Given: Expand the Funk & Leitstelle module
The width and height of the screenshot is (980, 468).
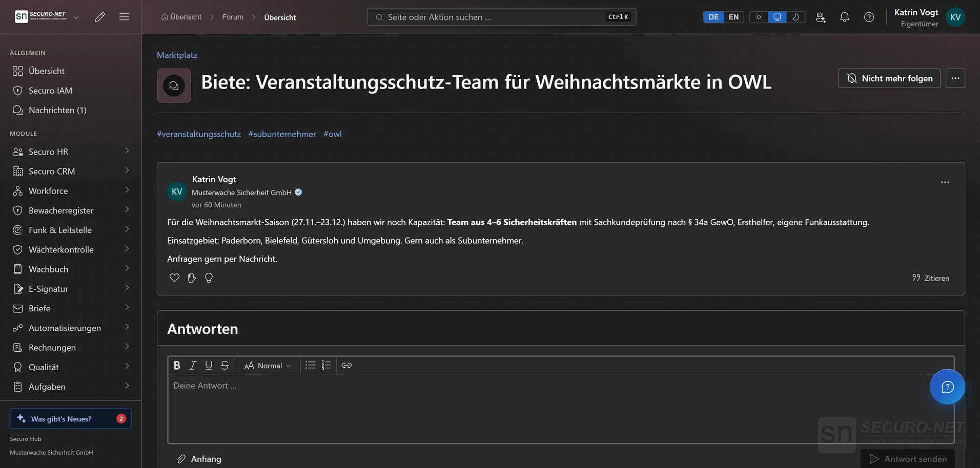Looking at the screenshot, I should click(127, 229).
